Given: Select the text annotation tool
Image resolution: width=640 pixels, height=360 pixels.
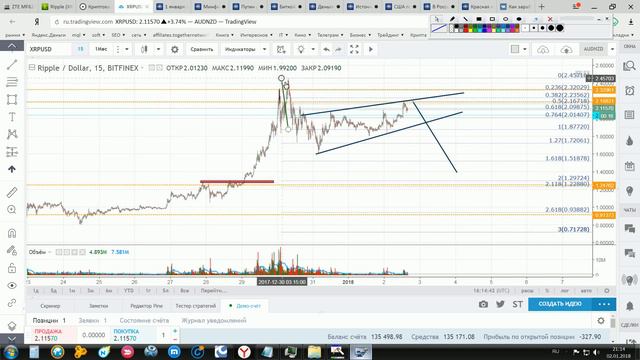Looking at the screenshot, I should tap(12, 117).
